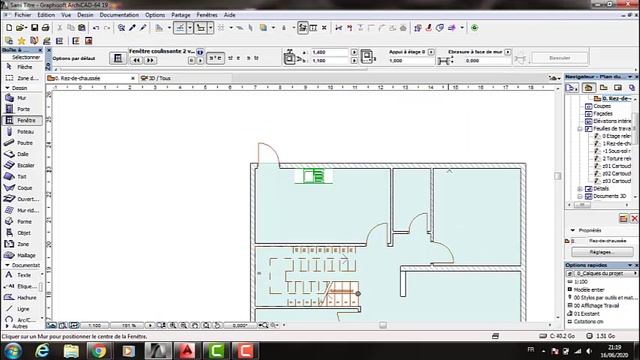The width and height of the screenshot is (640, 360).
Task: Click the 191 % zoom value
Action: coord(128,326)
